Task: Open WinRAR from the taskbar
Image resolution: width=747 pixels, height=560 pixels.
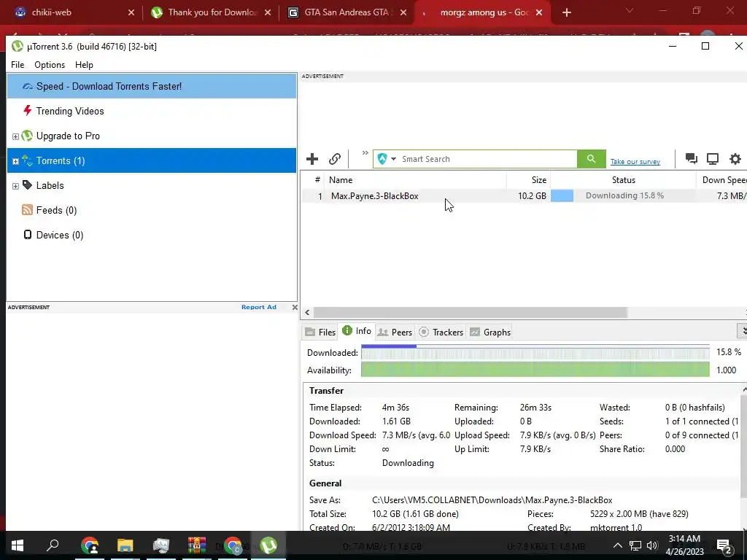Action: [196, 545]
